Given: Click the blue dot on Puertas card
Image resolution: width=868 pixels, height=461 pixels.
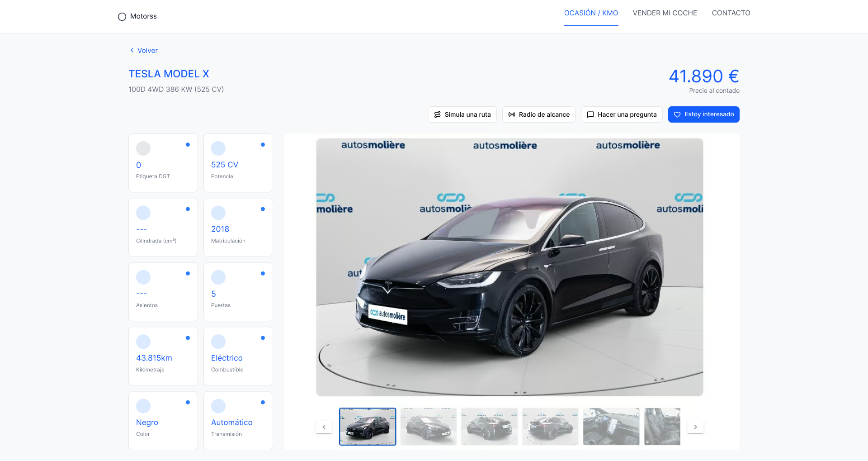Looking at the screenshot, I should click(x=263, y=274).
